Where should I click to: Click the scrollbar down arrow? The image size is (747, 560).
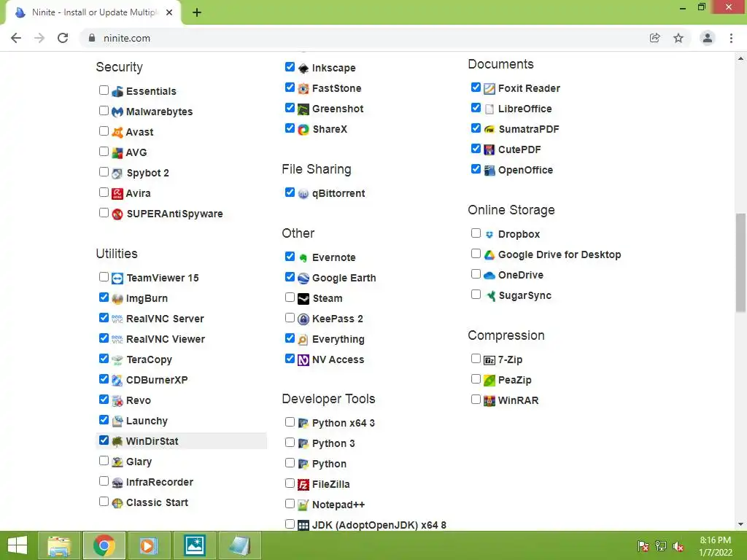(740, 524)
